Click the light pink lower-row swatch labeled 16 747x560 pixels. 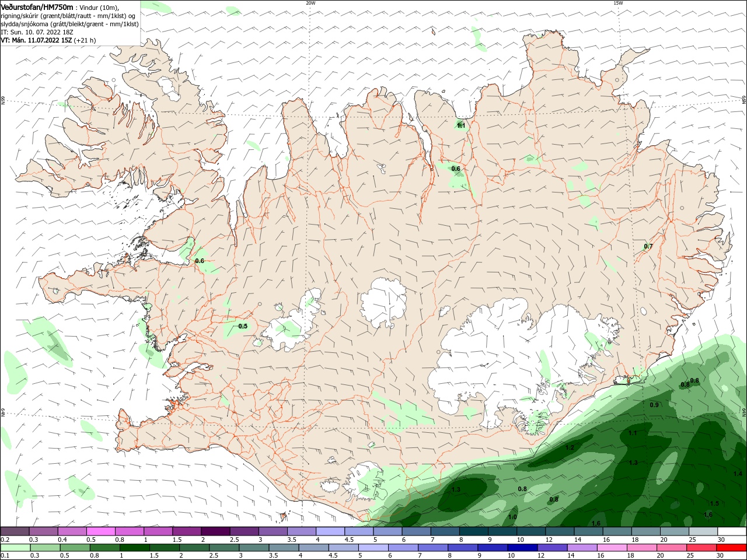611,548
